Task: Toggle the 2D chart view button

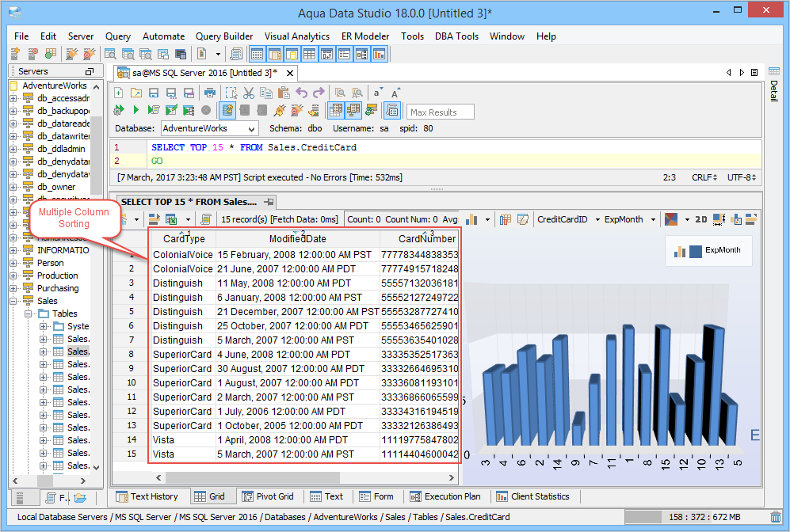Action: [x=701, y=219]
